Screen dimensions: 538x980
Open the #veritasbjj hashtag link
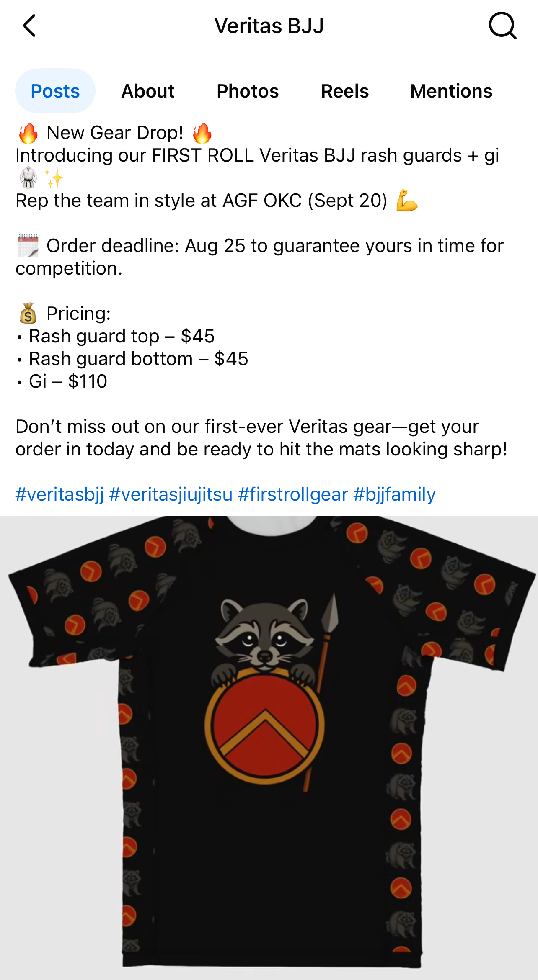59,494
